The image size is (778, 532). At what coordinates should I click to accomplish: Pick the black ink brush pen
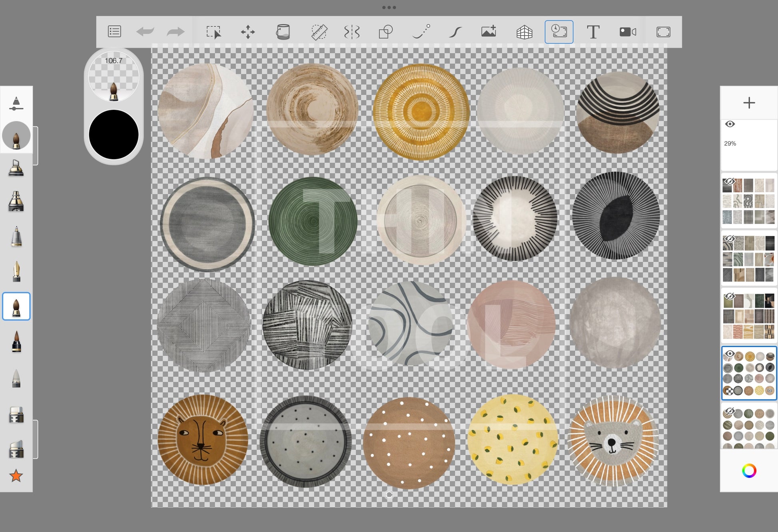coord(16,341)
